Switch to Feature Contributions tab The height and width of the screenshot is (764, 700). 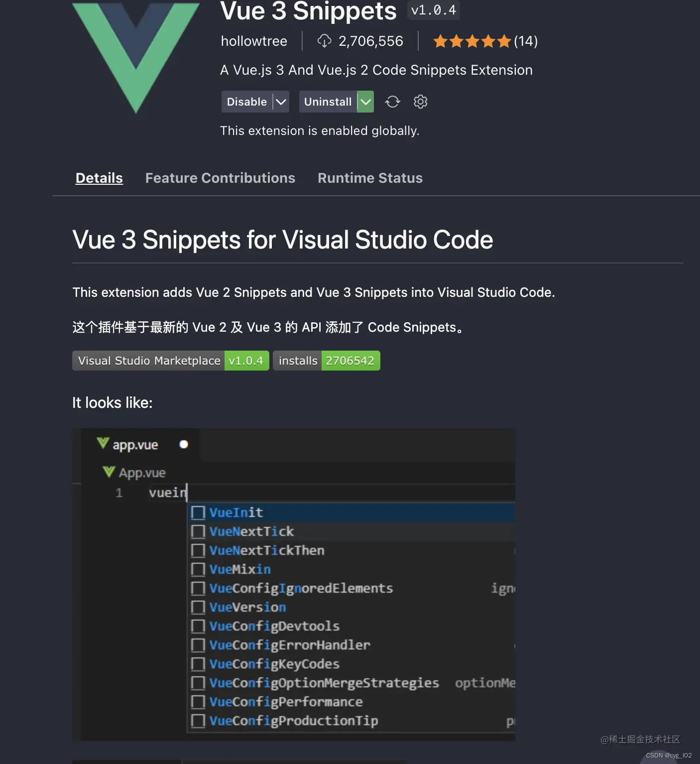[x=220, y=178]
